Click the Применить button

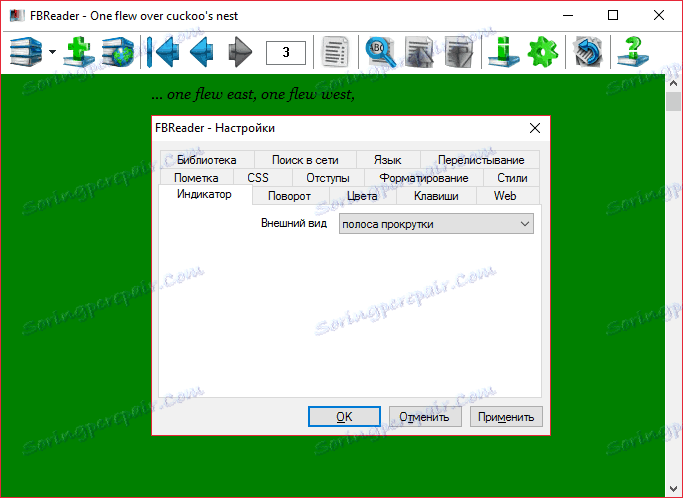tap(506, 417)
